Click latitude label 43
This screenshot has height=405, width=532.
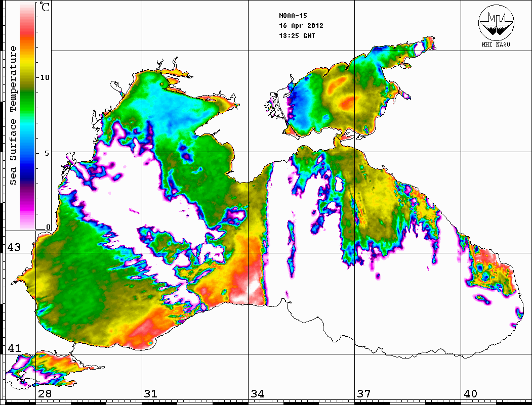[x=14, y=247]
